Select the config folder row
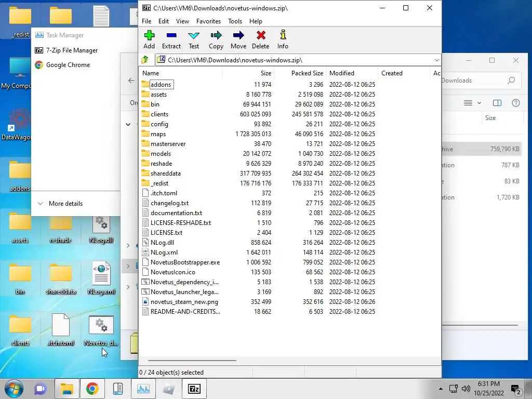The height and width of the screenshot is (399, 532). coord(259,124)
